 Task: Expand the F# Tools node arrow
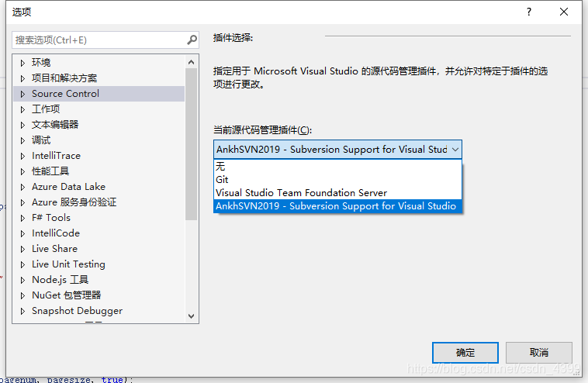click(22, 218)
